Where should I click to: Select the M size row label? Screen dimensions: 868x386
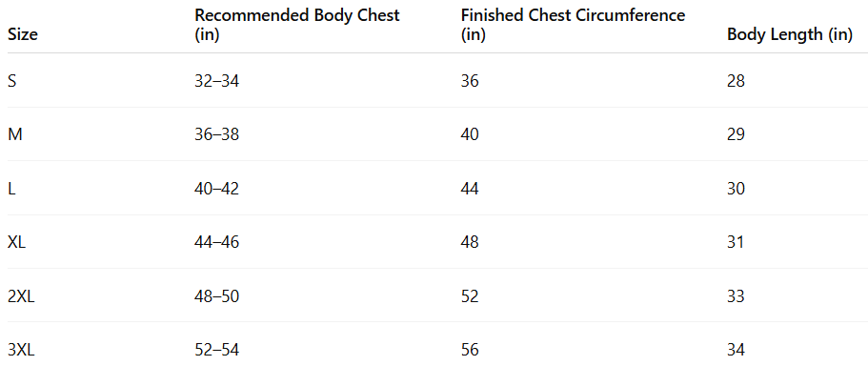15,134
